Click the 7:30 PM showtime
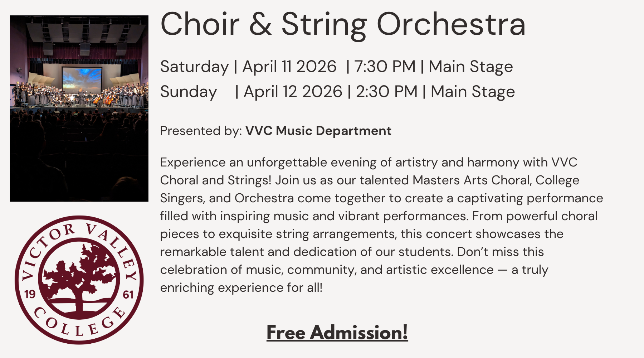Screen dimensions: 644x358 (385, 67)
